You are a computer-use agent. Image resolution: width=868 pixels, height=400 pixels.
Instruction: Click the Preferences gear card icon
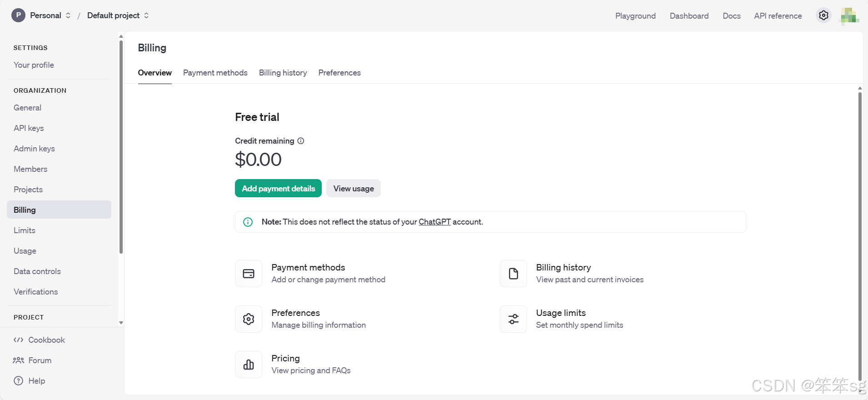(x=249, y=319)
